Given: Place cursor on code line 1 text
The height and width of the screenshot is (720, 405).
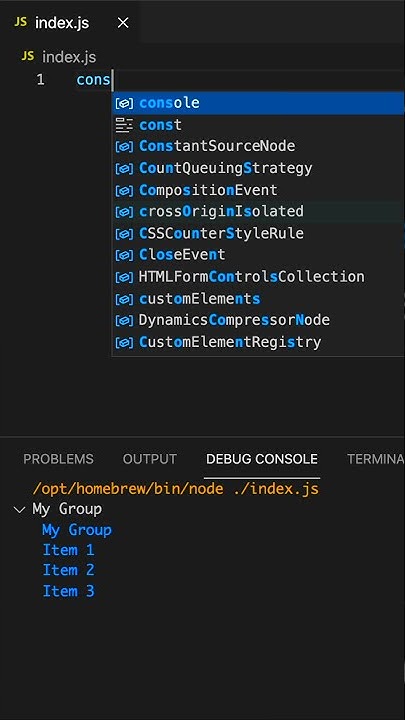Looking at the screenshot, I should [x=94, y=80].
